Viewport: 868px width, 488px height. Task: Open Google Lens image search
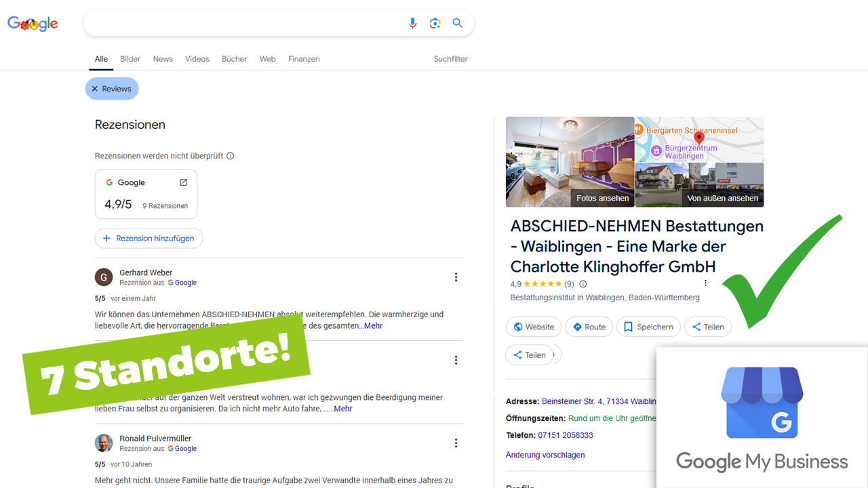pos(435,24)
